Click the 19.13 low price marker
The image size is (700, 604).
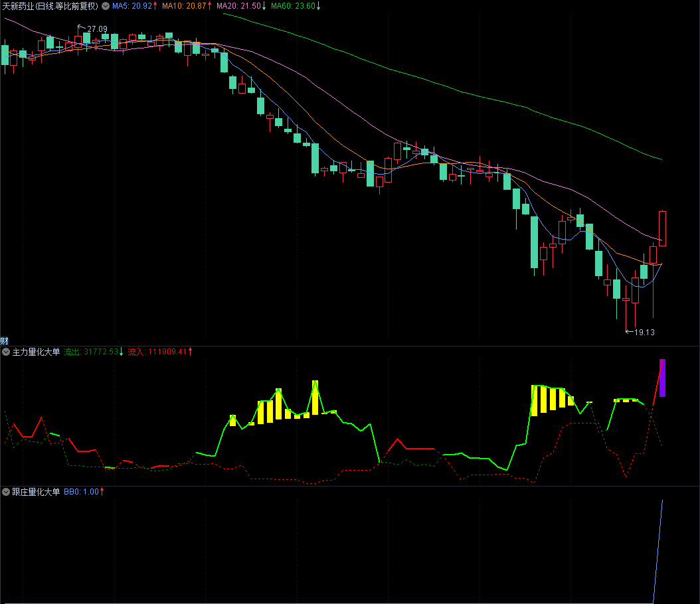tap(644, 332)
